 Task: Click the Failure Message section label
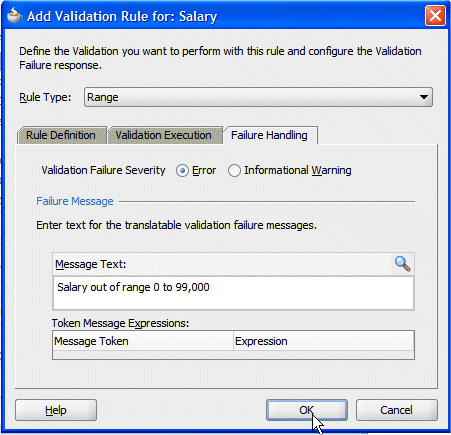[x=75, y=201]
